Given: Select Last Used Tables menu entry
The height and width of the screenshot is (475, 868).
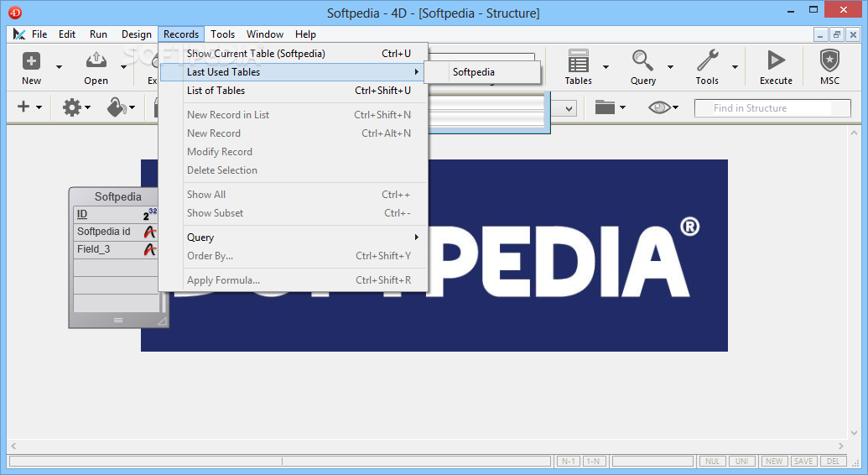Looking at the screenshot, I should point(294,72).
